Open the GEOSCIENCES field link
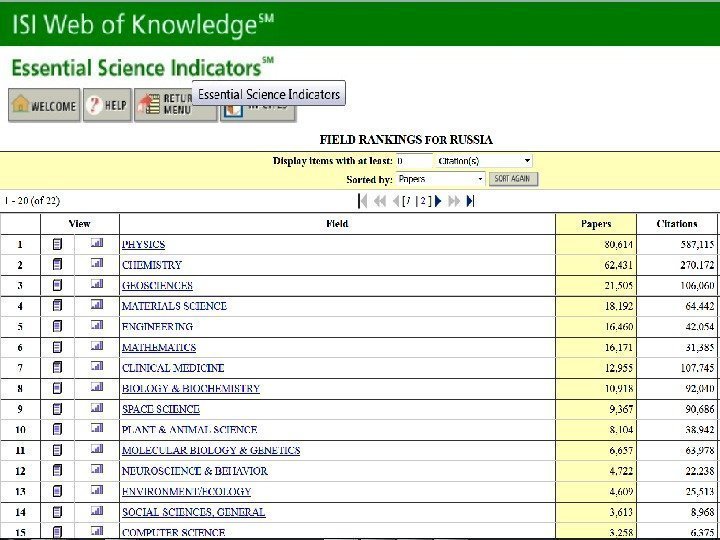720x540 pixels. pos(157,286)
